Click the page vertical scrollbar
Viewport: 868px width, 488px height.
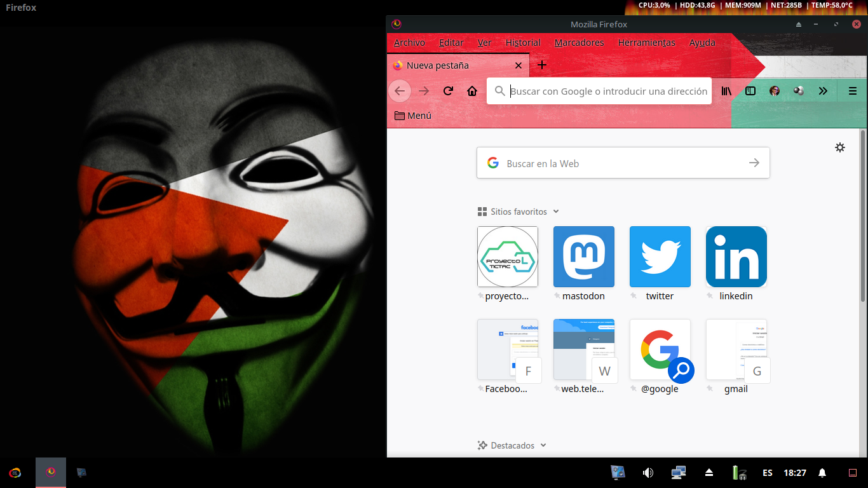(863, 216)
